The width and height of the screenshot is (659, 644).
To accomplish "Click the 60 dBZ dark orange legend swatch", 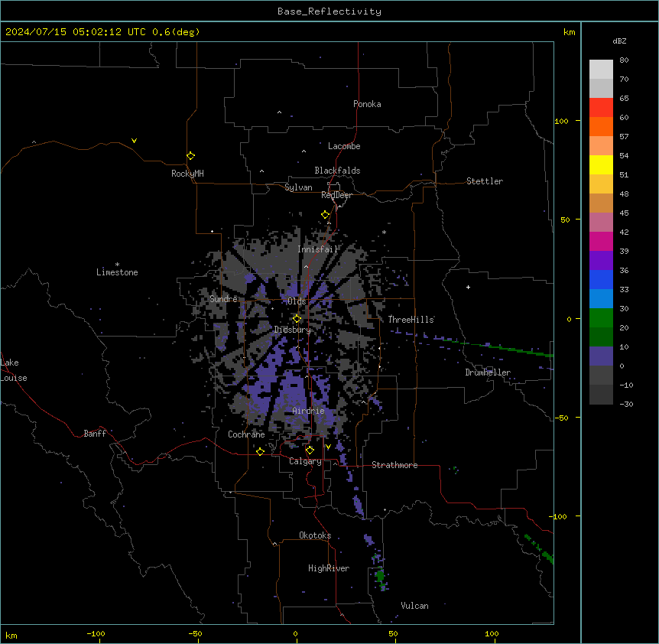I will [x=601, y=126].
